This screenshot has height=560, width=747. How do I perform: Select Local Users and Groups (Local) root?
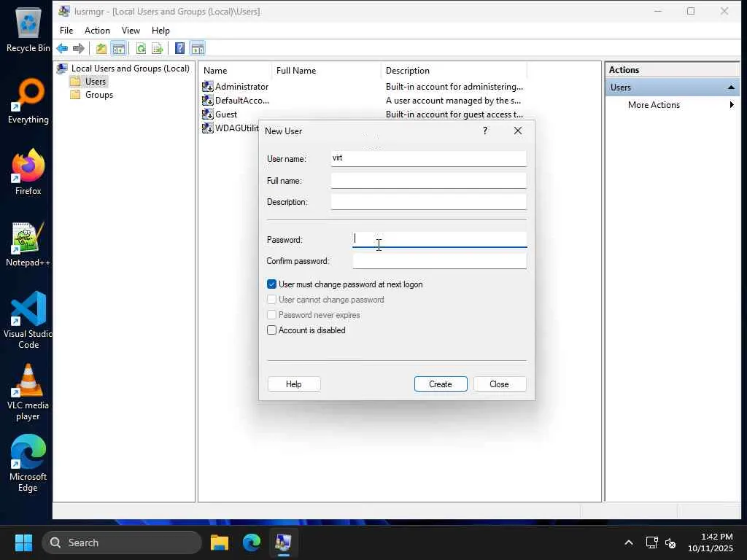[x=123, y=68]
